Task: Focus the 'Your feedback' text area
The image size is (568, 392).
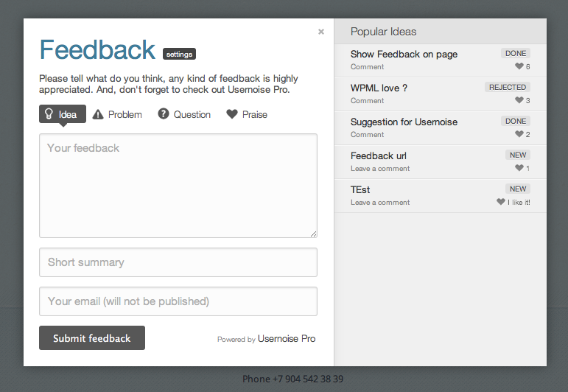Action: tap(178, 186)
